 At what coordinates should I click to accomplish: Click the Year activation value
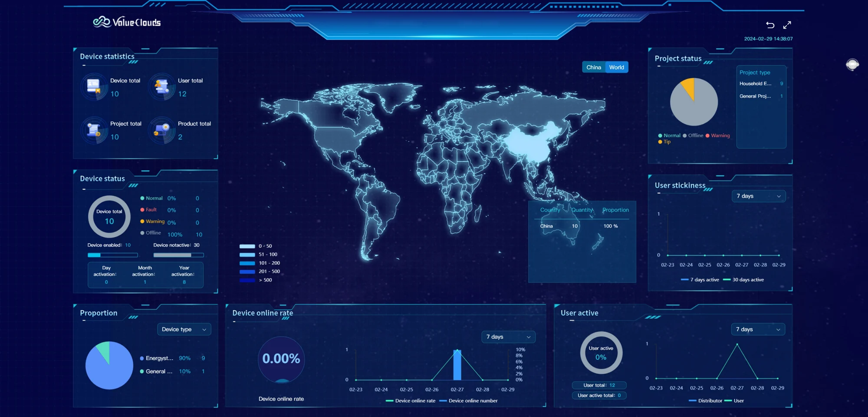pos(184,282)
